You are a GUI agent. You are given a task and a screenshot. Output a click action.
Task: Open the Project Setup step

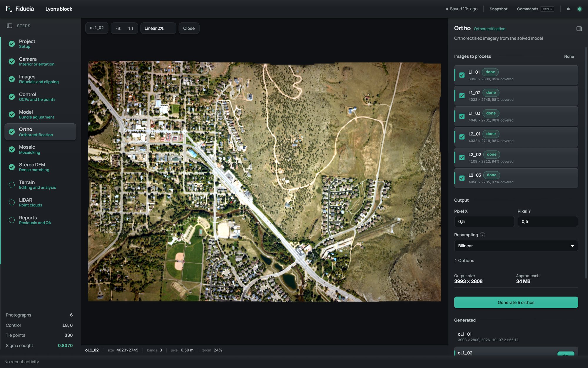point(40,44)
